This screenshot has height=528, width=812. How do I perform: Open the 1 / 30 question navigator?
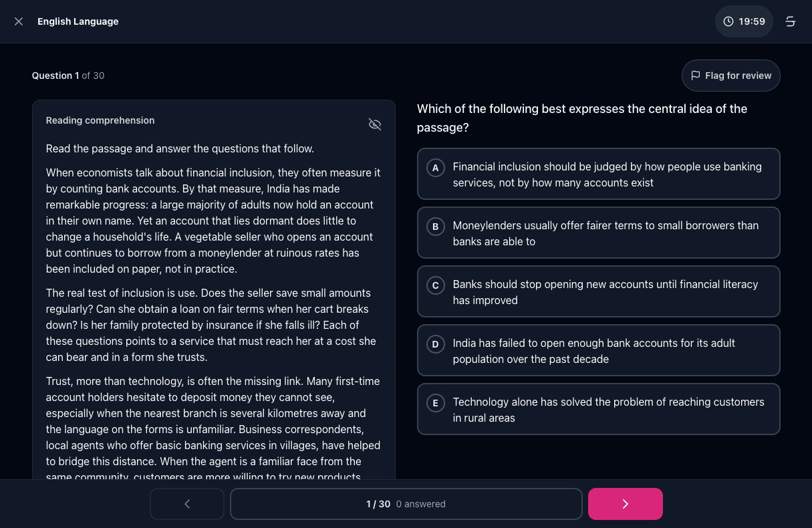click(406, 504)
